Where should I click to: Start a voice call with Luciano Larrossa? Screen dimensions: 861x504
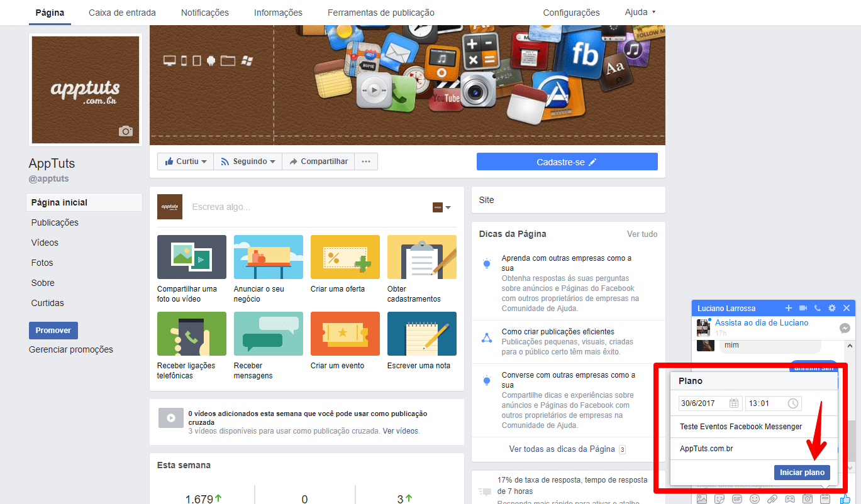point(818,308)
